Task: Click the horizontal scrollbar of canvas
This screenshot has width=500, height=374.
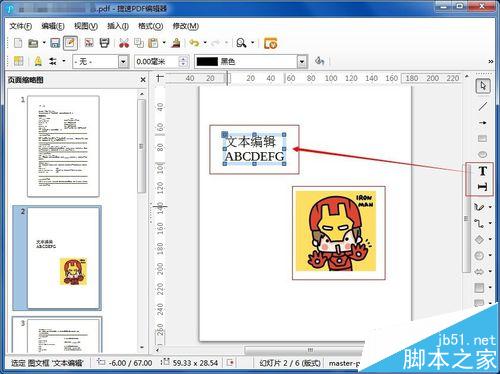Action: [310, 350]
